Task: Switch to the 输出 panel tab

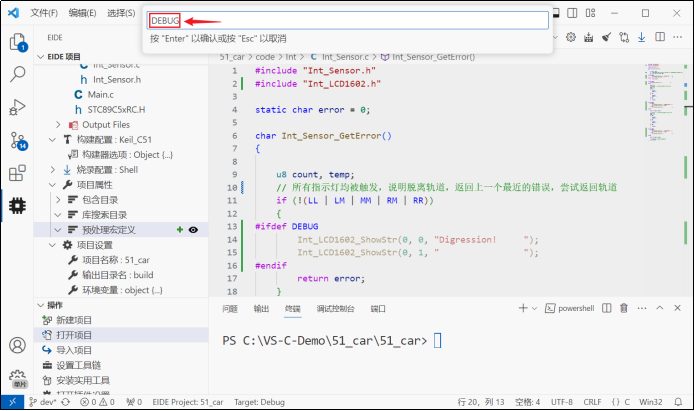Action: coord(262,309)
